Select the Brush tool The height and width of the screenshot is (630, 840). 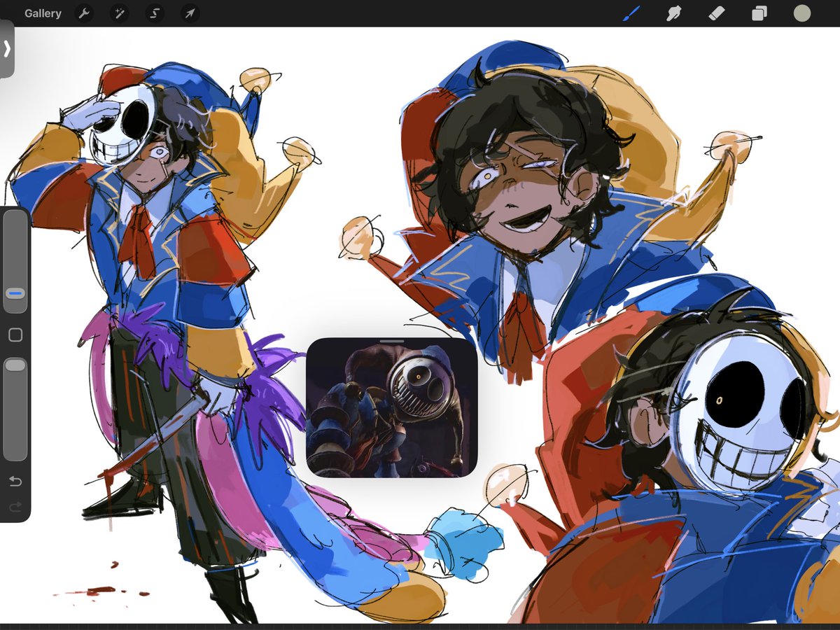[632, 13]
